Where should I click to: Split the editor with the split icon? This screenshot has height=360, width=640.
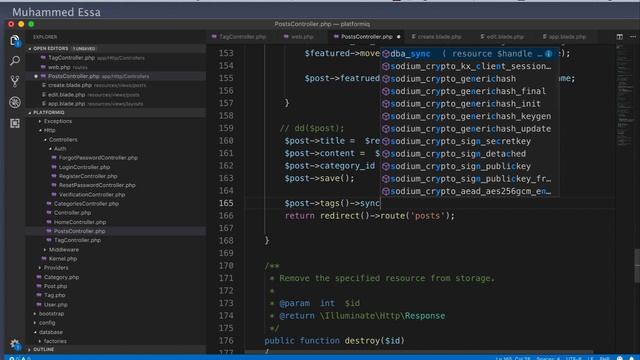(620, 37)
